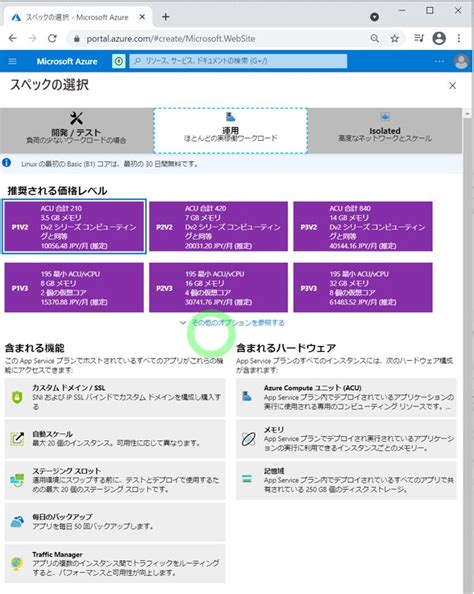Switch to the 運用 tab
Screen dimensions: 474x594
(x=230, y=130)
